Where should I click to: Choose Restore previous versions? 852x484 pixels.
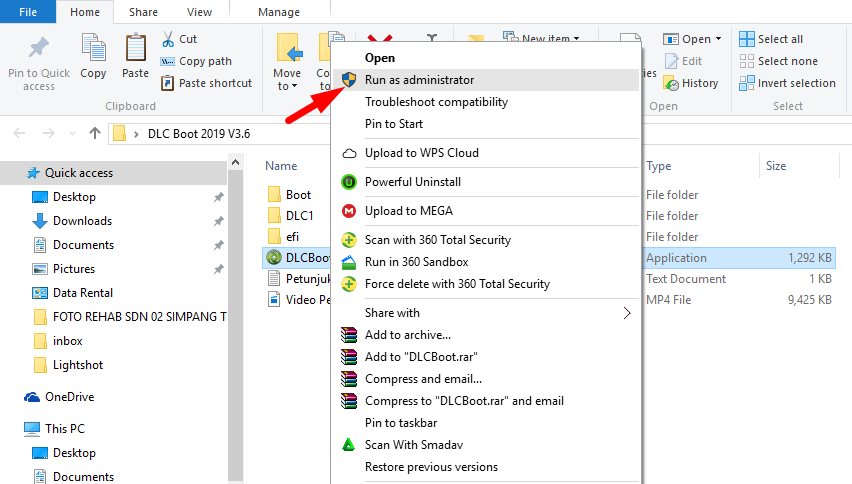click(485, 467)
